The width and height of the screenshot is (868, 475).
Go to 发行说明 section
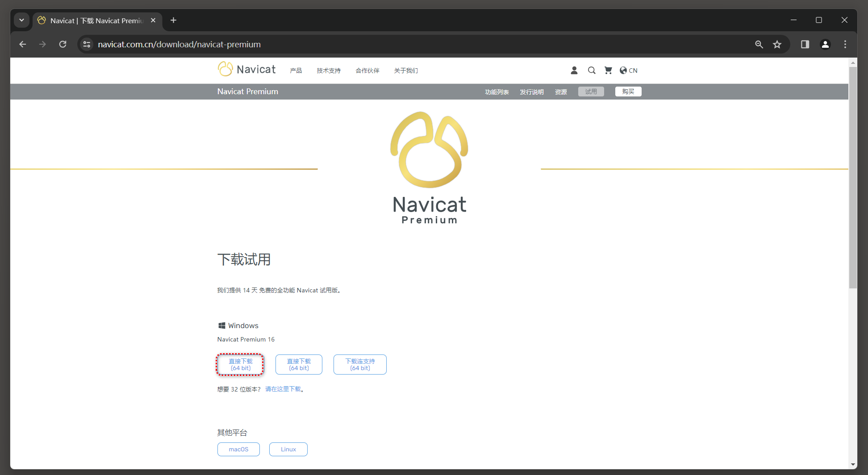532,92
